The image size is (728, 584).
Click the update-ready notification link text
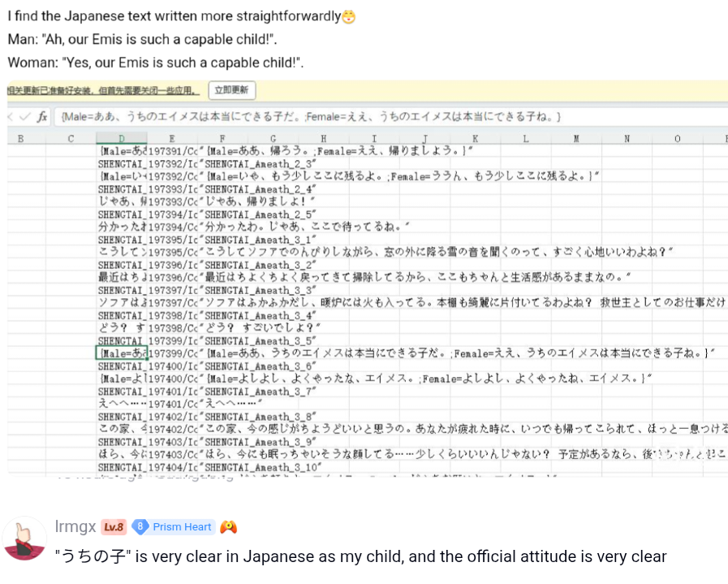click(103, 91)
